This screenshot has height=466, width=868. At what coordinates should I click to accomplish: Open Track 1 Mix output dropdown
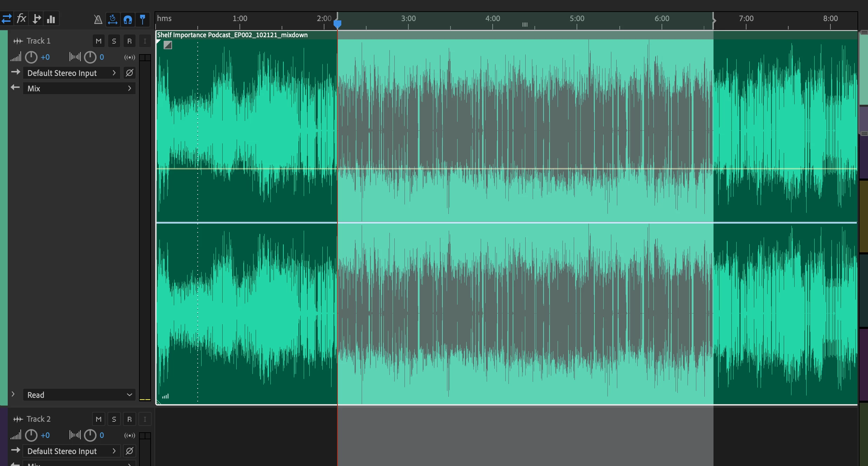coord(79,88)
